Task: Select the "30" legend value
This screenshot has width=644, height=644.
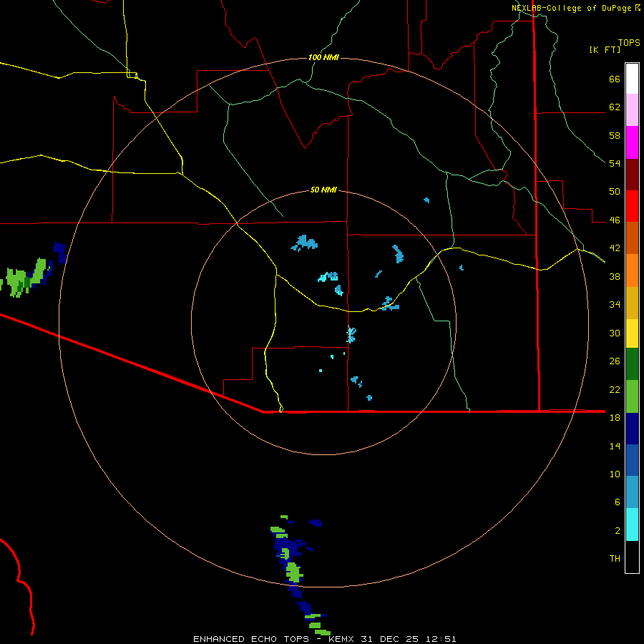Action: click(x=615, y=333)
